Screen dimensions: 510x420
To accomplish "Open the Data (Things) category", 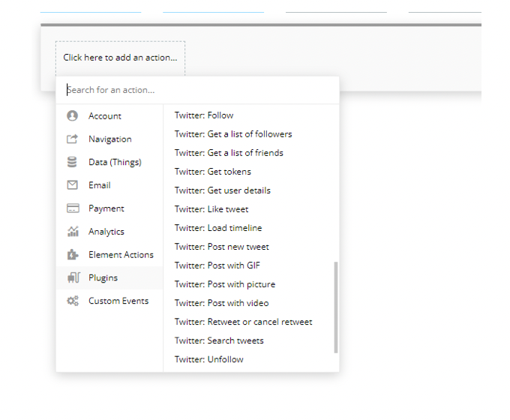I will [x=109, y=162].
